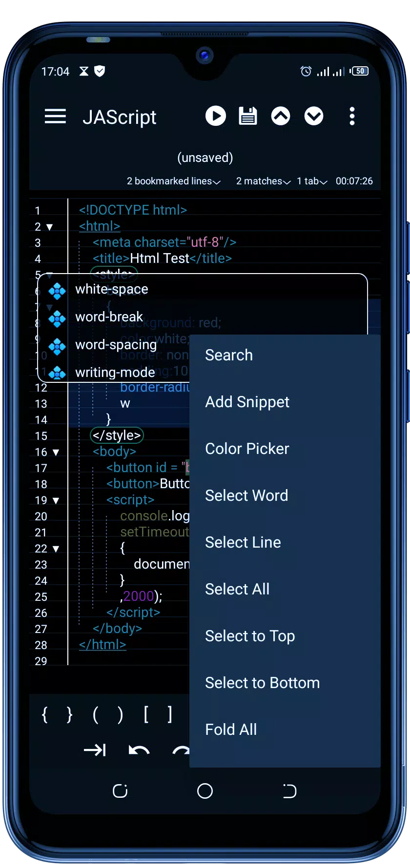
Task: Place cursor on meta charset line
Action: 164,242
